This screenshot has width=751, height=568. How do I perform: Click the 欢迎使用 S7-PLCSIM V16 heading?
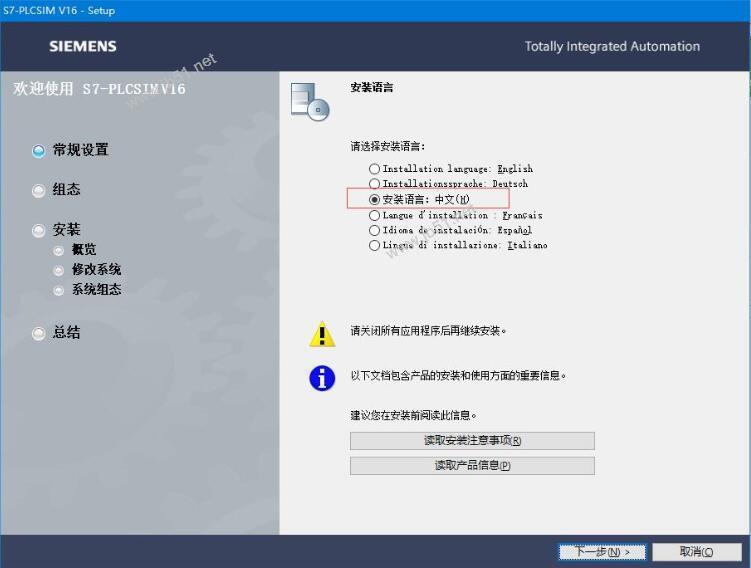[x=99, y=89]
